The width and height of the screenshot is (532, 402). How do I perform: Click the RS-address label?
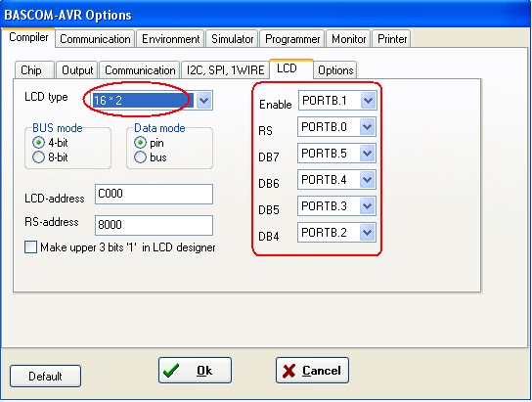click(x=52, y=222)
